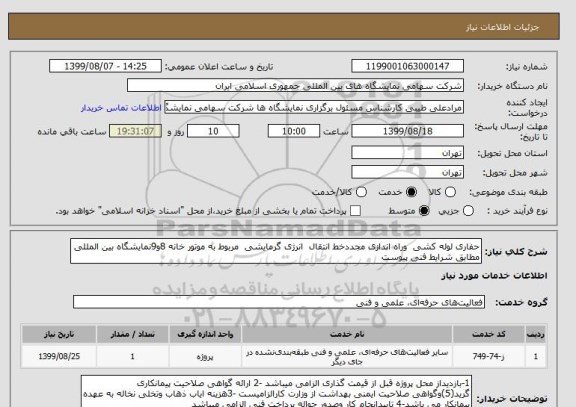Select the کالا/خدمت radio button
The image size is (576, 407).
coord(361,192)
